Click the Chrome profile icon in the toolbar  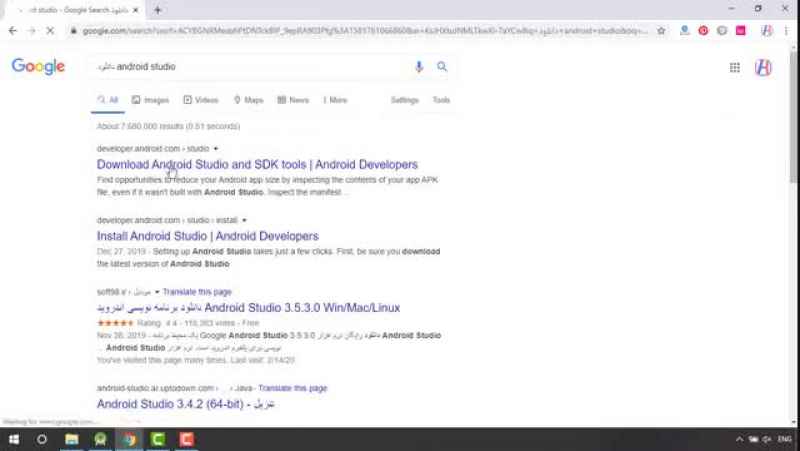point(766,31)
